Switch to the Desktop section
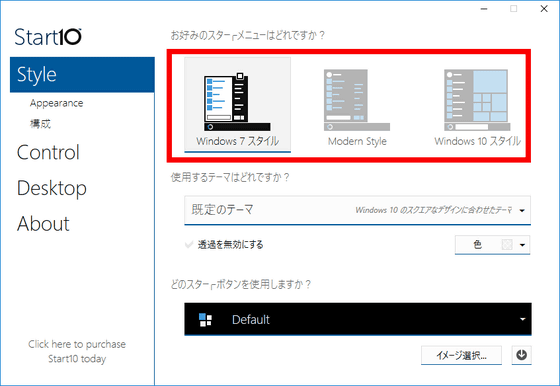Image resolution: width=560 pixels, height=386 pixels. pyautogui.click(x=51, y=188)
